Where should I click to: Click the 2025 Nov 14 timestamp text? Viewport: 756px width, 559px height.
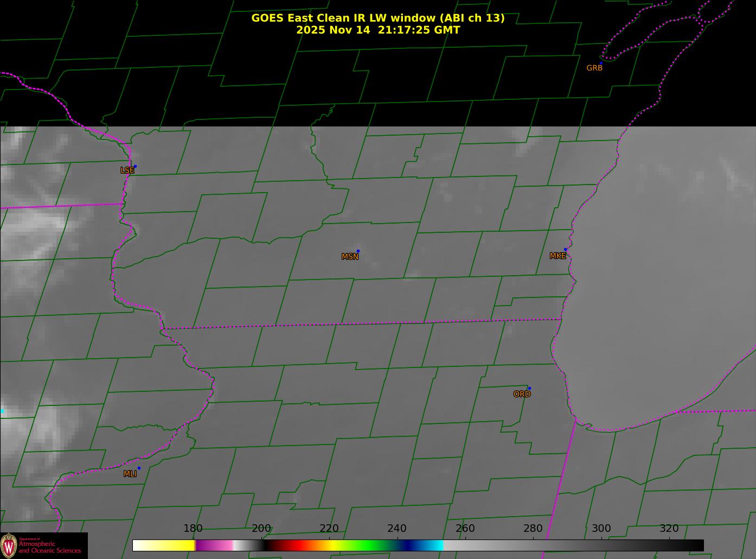tap(377, 30)
